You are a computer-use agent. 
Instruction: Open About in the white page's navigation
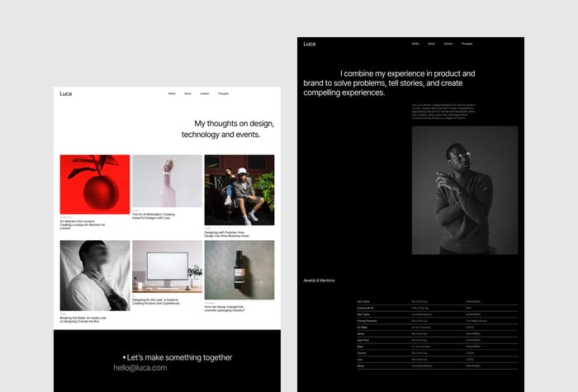pyautogui.click(x=187, y=93)
